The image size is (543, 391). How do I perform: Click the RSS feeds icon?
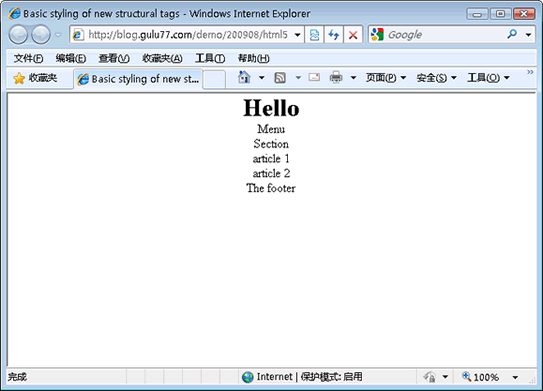click(280, 78)
